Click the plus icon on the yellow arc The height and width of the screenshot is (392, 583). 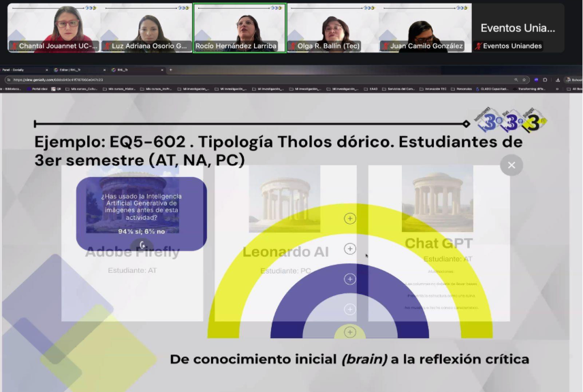click(350, 249)
